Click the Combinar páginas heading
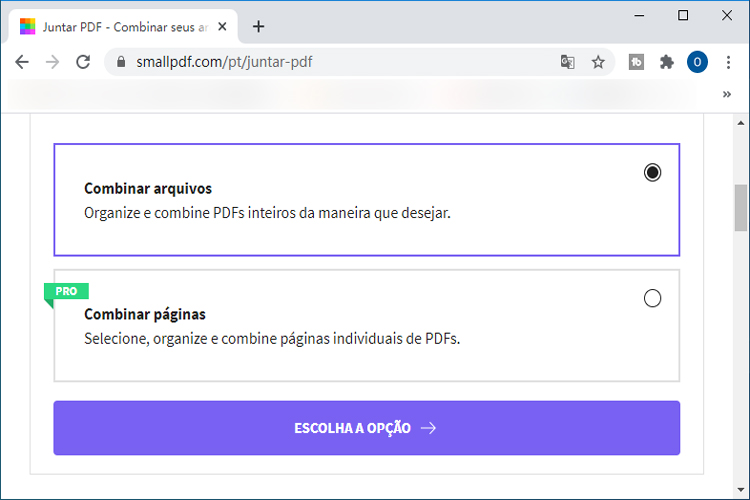The image size is (750, 500). tap(145, 314)
